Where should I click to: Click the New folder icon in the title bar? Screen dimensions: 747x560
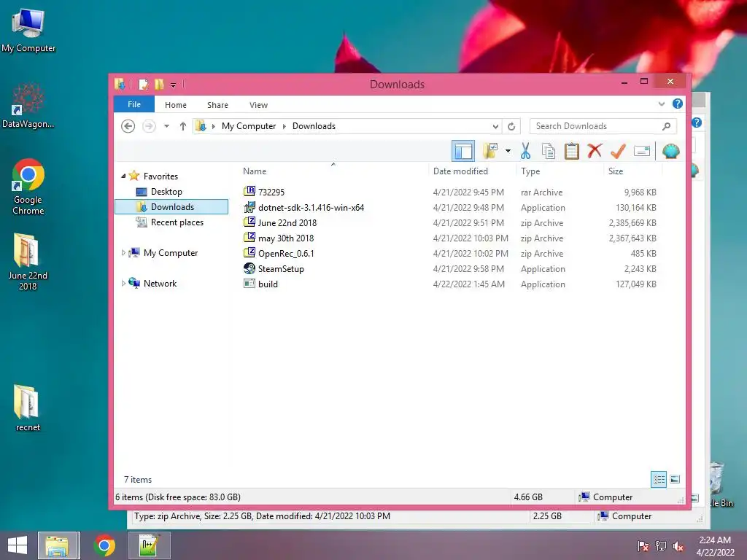point(159,85)
